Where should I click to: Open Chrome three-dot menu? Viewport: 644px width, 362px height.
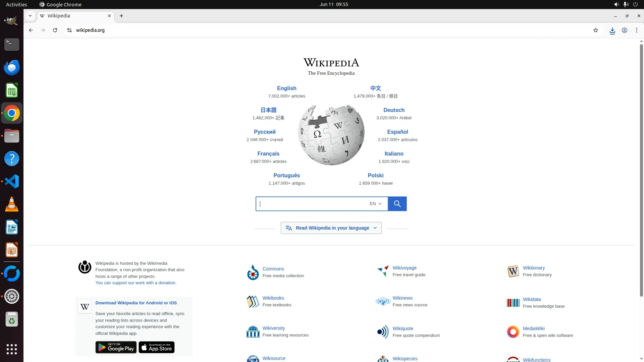tap(637, 30)
